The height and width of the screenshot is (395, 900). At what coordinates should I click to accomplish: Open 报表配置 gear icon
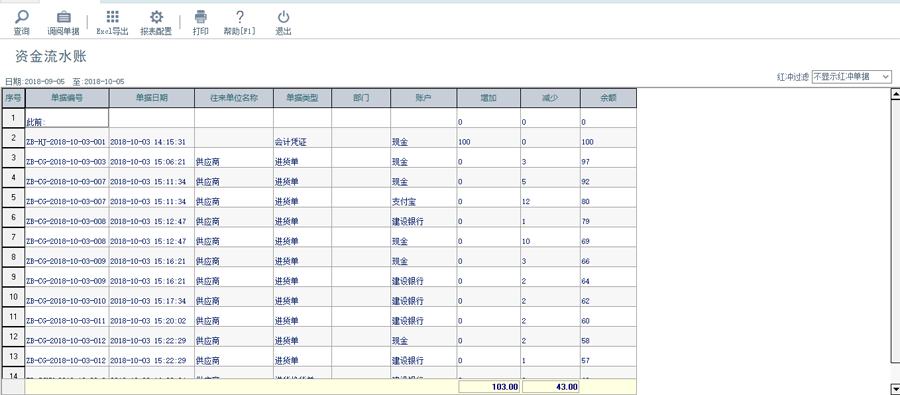click(x=156, y=17)
